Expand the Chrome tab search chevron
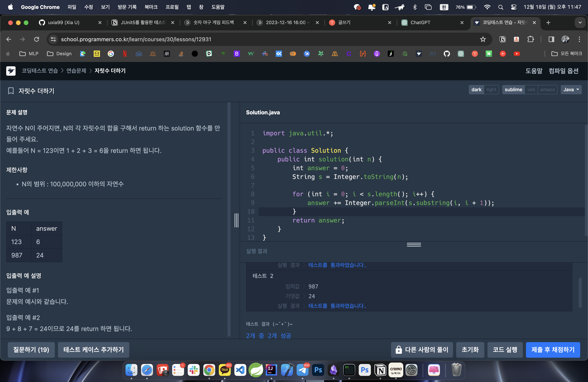This screenshot has height=382, width=588. 580,23
